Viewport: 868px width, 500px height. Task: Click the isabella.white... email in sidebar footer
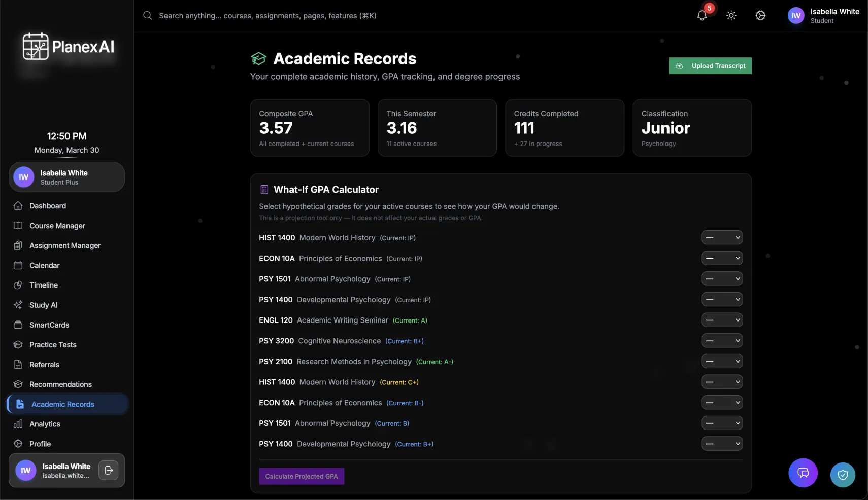click(66, 476)
